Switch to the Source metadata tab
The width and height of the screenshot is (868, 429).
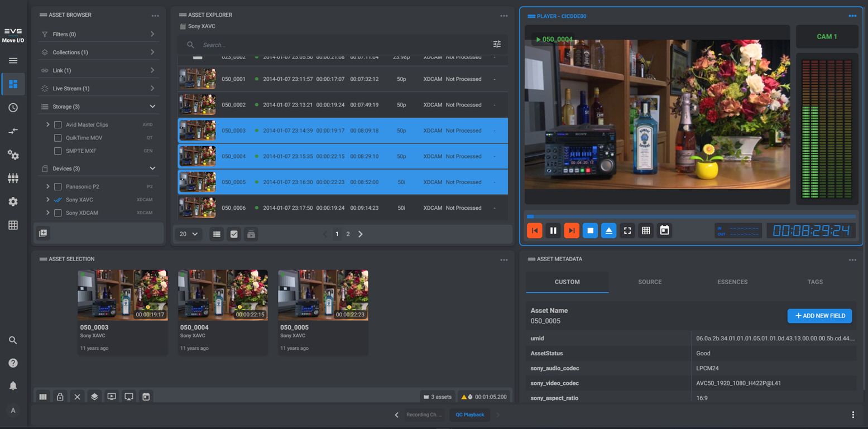[x=650, y=282]
